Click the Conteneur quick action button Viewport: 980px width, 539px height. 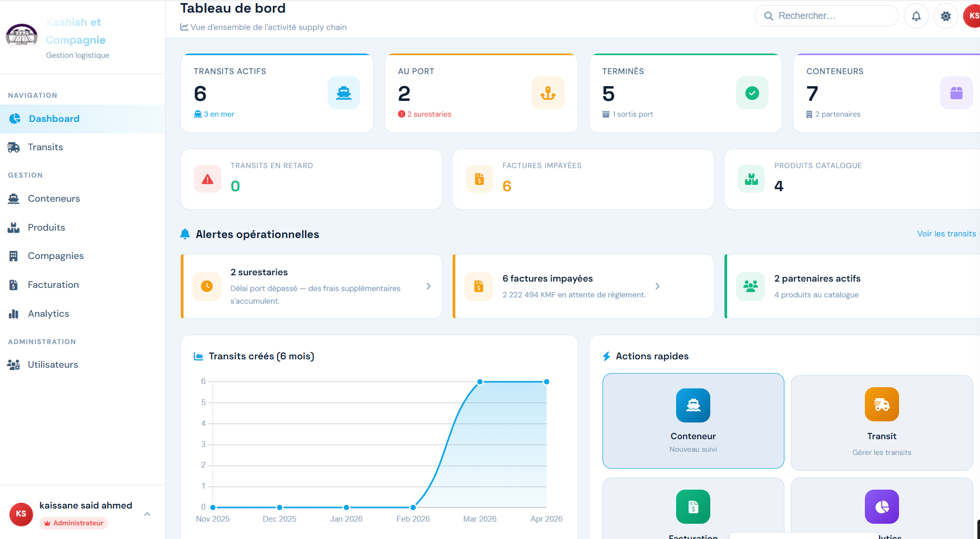tap(693, 421)
